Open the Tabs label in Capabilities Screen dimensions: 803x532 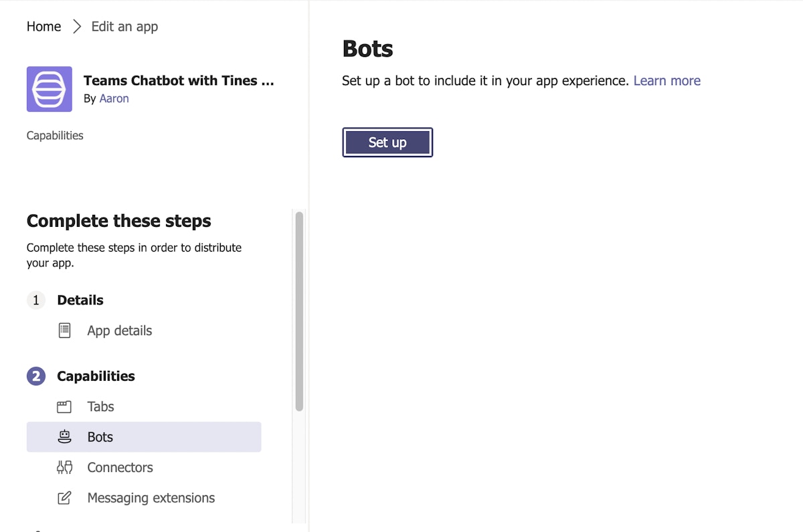[100, 407]
